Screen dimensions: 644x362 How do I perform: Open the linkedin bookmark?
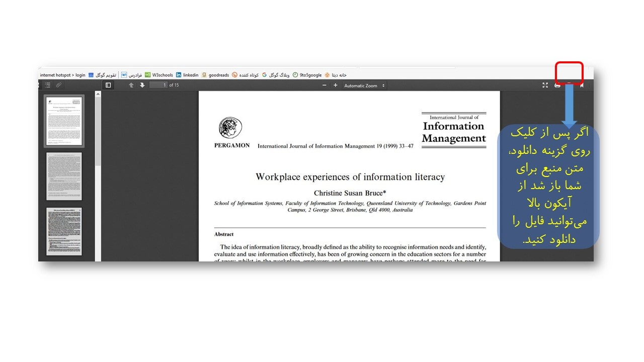[187, 75]
